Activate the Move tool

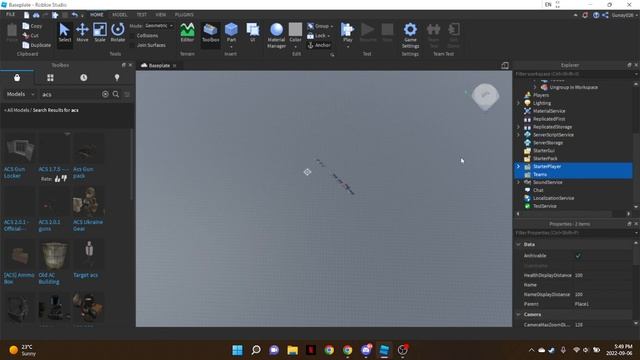(x=82, y=33)
